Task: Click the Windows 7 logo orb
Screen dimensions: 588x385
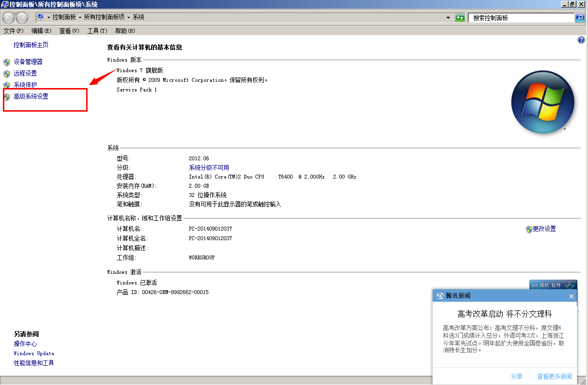Action: coord(543,102)
